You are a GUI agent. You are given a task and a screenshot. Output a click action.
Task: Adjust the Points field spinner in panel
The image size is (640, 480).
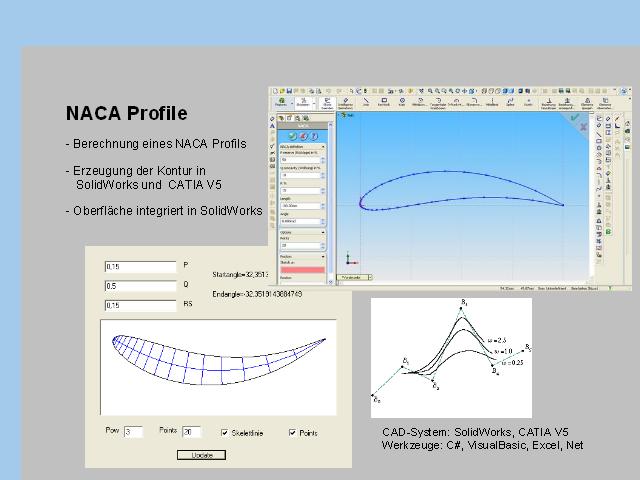pos(323,246)
